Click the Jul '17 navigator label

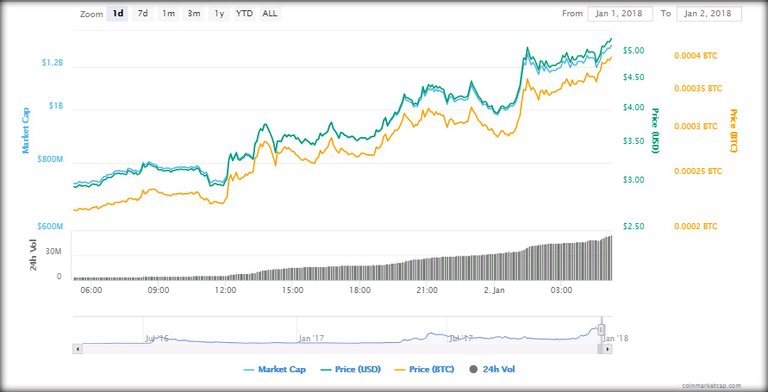click(x=461, y=338)
